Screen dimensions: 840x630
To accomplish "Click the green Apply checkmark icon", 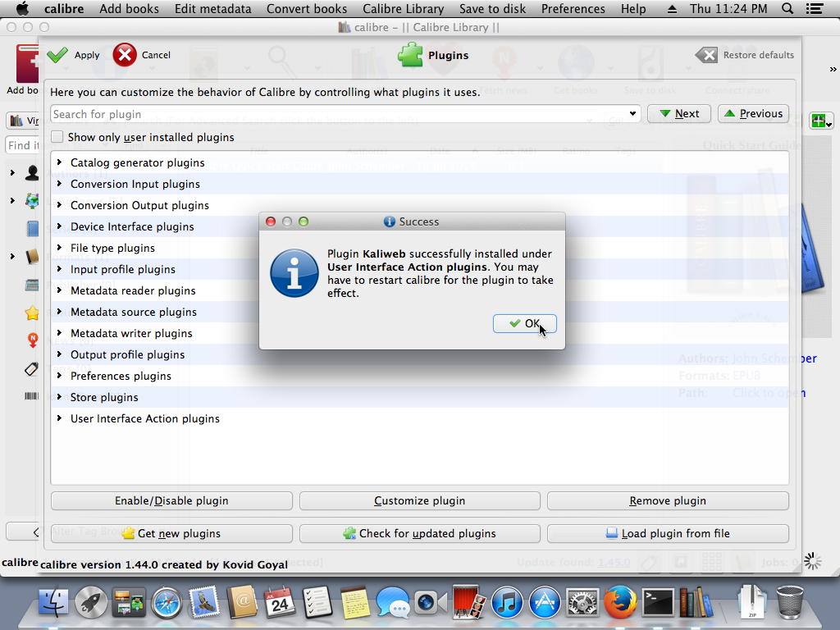I will [57, 55].
